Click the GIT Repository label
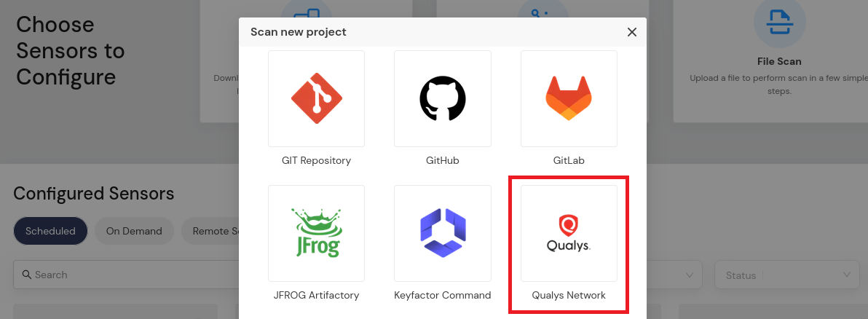 316,161
